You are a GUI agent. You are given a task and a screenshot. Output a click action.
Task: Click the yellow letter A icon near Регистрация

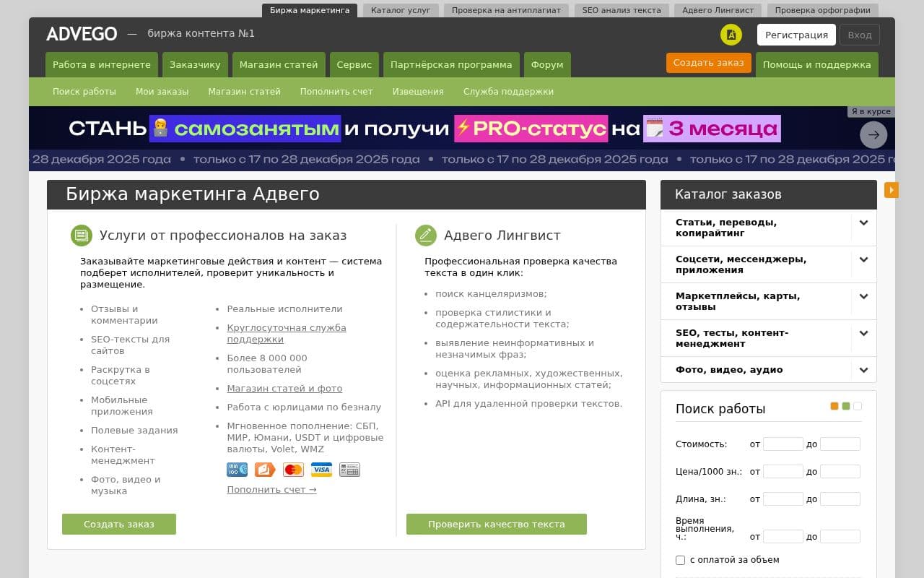pos(731,34)
